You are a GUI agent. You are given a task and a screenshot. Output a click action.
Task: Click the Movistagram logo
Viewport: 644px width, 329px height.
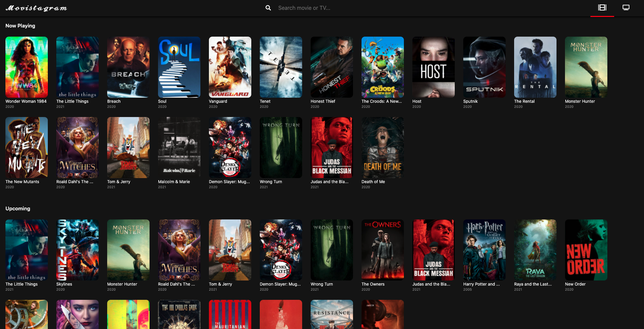click(36, 8)
